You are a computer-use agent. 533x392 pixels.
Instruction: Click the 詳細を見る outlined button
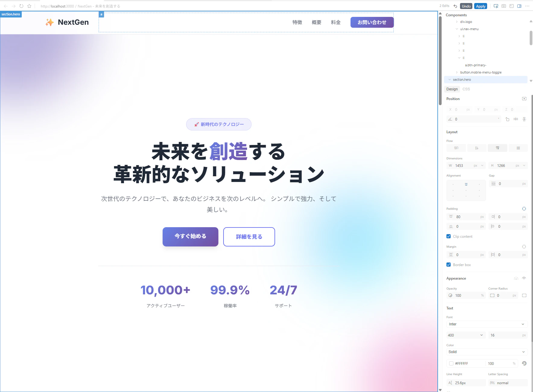coord(249,237)
